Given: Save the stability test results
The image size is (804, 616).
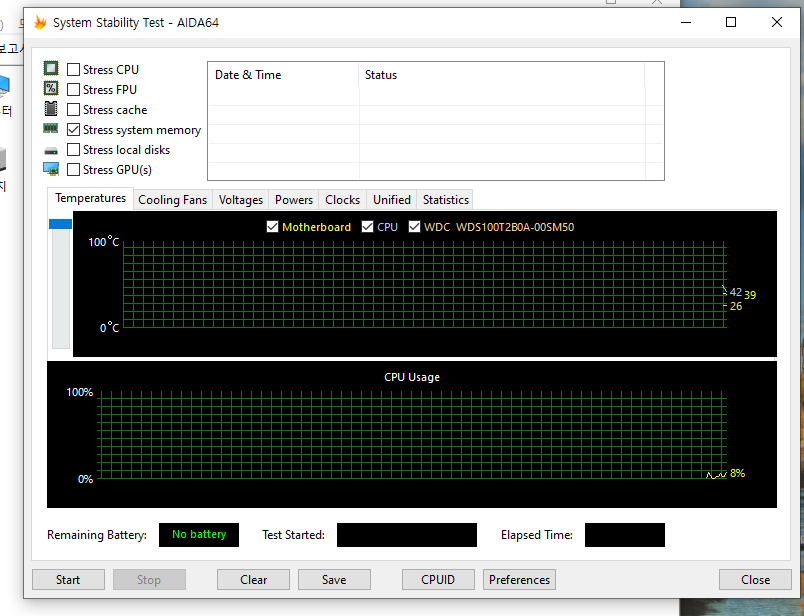Looking at the screenshot, I should [334, 580].
